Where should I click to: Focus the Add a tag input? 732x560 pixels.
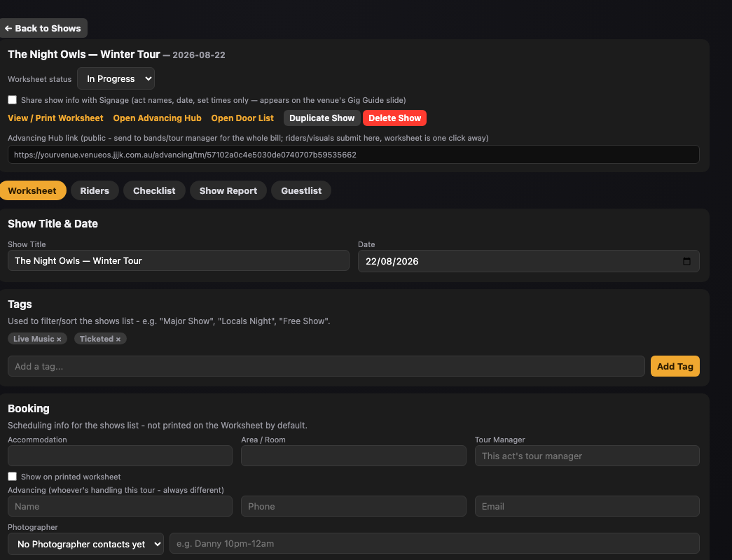[326, 366]
